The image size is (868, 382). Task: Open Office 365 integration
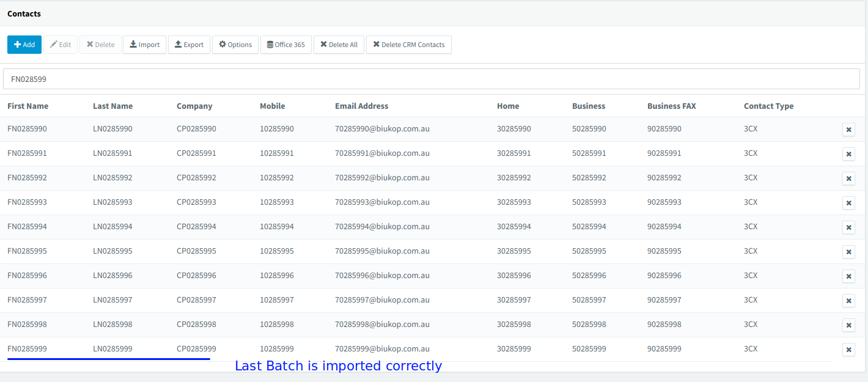point(285,45)
